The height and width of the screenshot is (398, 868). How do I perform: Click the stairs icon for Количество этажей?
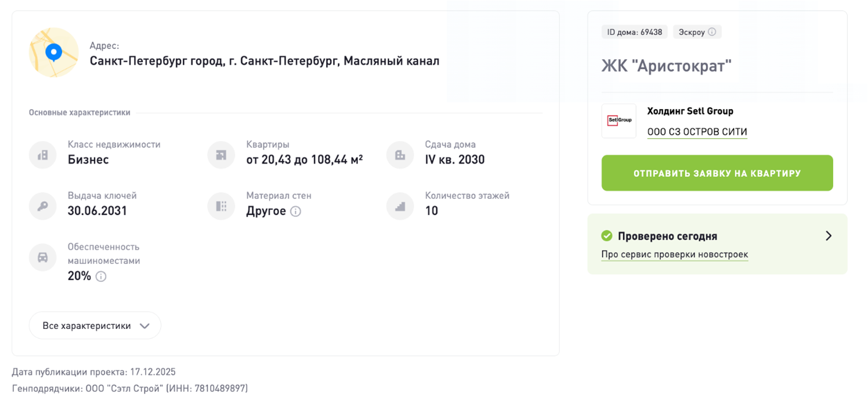click(x=400, y=206)
